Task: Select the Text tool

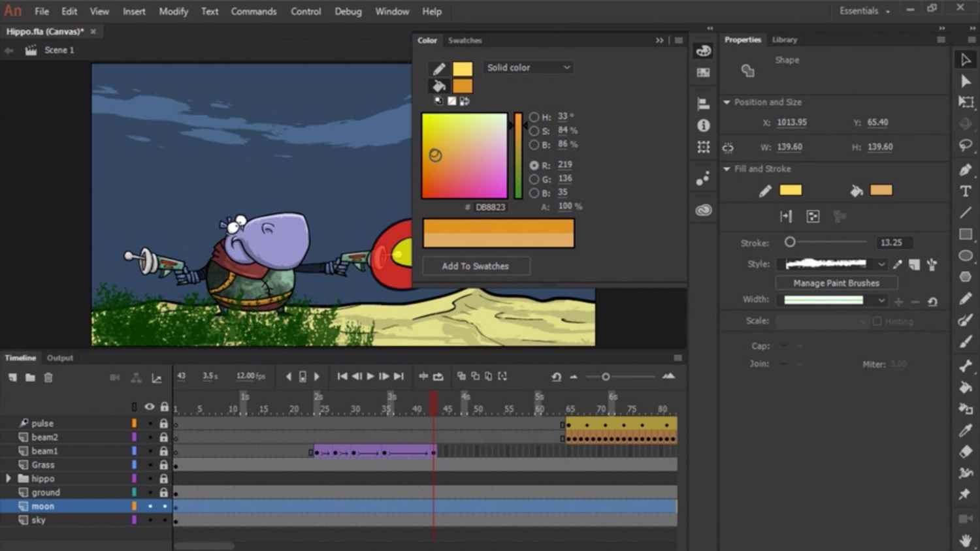Action: pos(965,191)
